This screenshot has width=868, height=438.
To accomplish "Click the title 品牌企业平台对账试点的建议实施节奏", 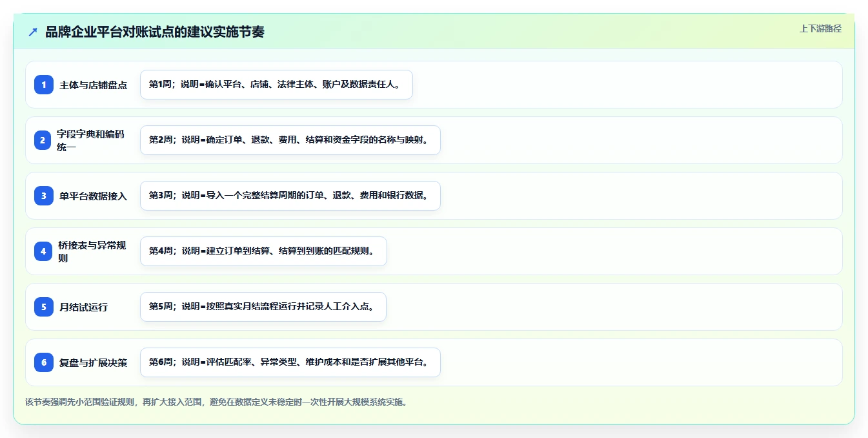I will coord(155,32).
